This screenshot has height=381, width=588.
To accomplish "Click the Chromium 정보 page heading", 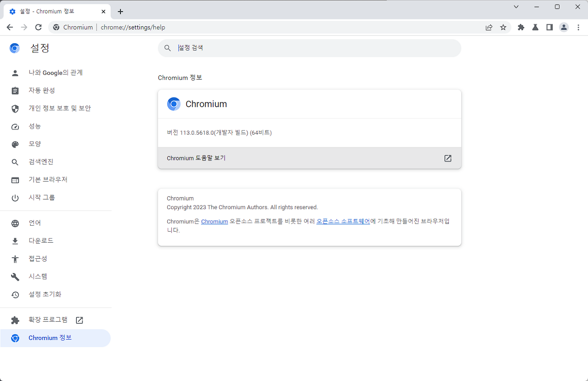I will 180,78.
